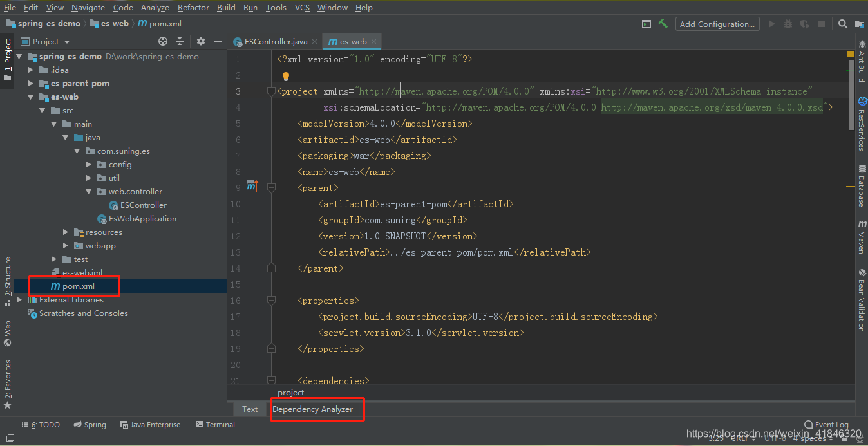
Task: Toggle the Maven tool window on right sidebar
Action: 862,237
